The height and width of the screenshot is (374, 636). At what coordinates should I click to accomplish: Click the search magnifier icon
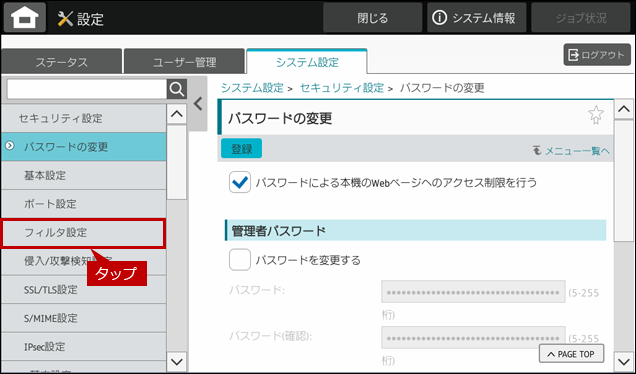click(177, 89)
